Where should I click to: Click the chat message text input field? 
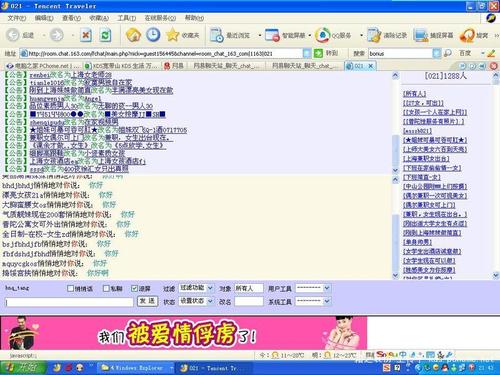tap(69, 302)
